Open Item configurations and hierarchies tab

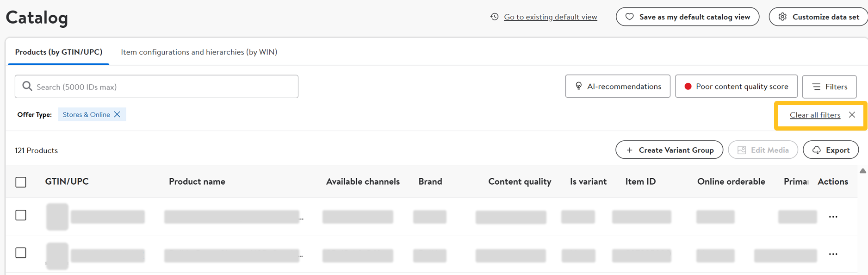[x=199, y=52]
